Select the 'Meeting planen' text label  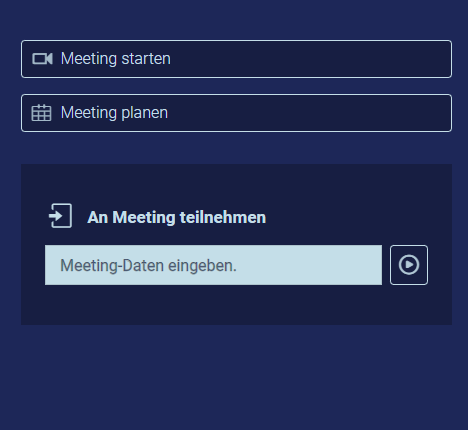[114, 113]
